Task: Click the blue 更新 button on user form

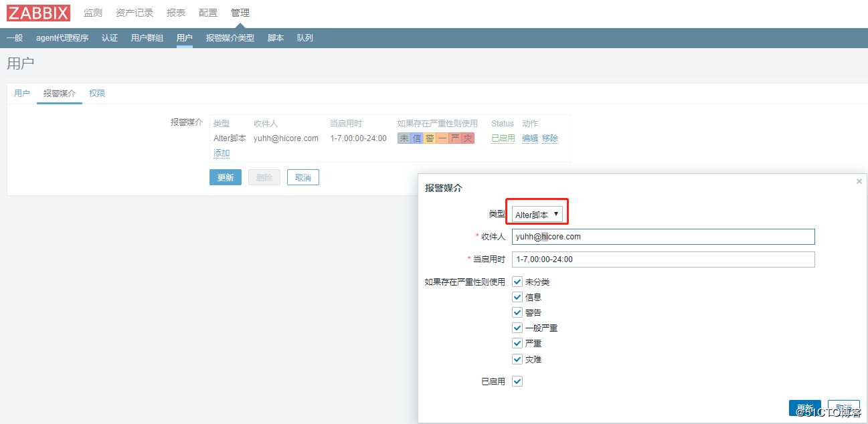Action: coord(226,177)
